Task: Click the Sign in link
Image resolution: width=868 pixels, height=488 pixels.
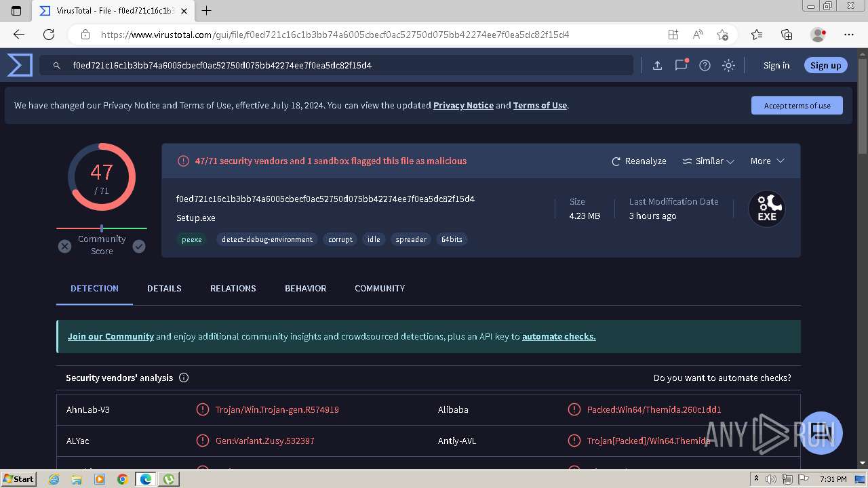Action: (776, 65)
